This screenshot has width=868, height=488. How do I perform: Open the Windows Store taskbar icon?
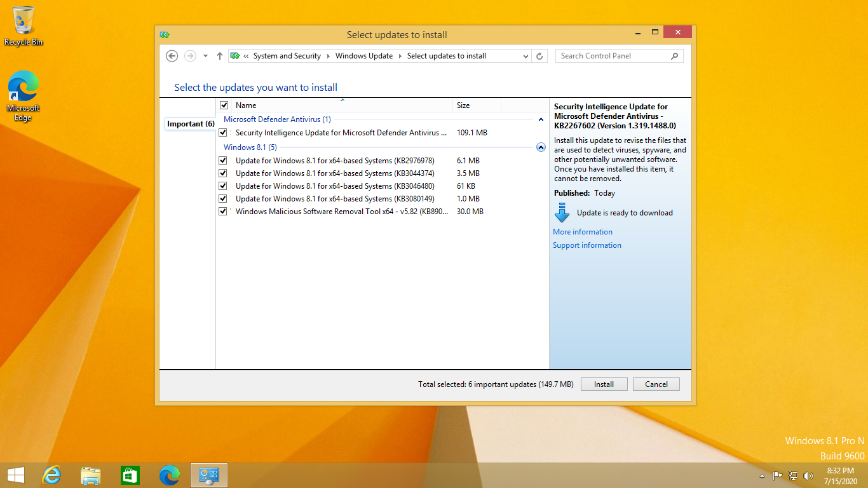[x=130, y=475]
